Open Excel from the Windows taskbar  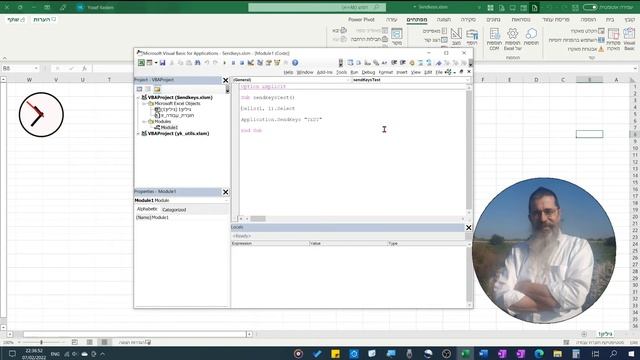pos(465,353)
